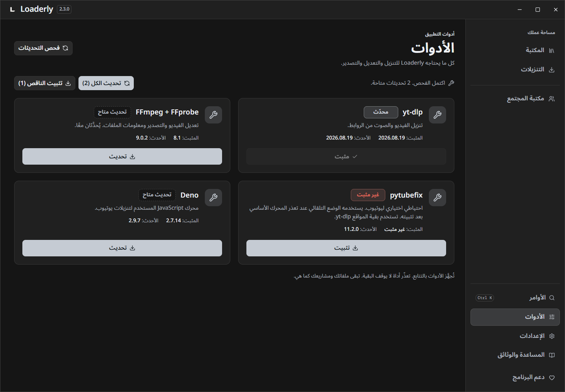Click installed version 8.1 for FFmpeg
The image size is (565, 392).
(x=177, y=138)
